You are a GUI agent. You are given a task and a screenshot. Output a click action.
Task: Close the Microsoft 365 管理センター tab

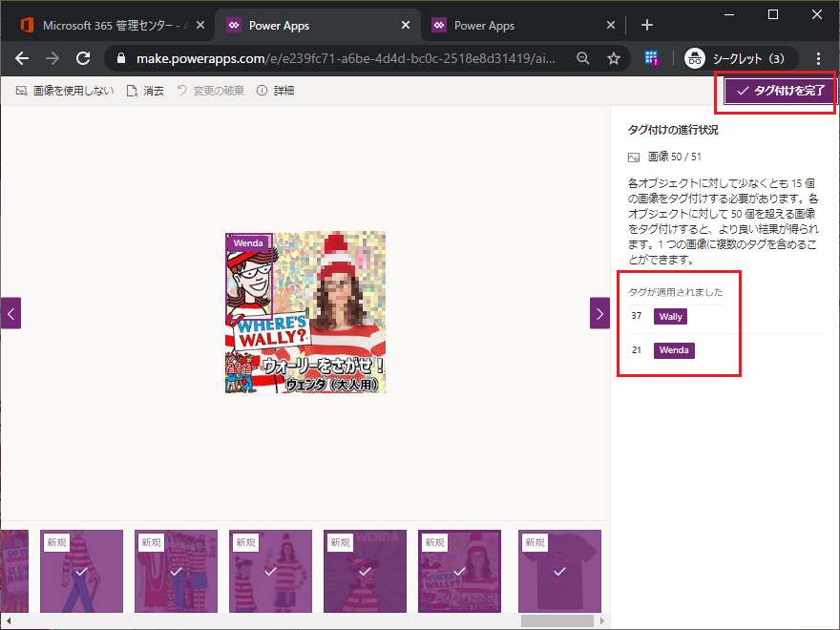click(x=200, y=25)
